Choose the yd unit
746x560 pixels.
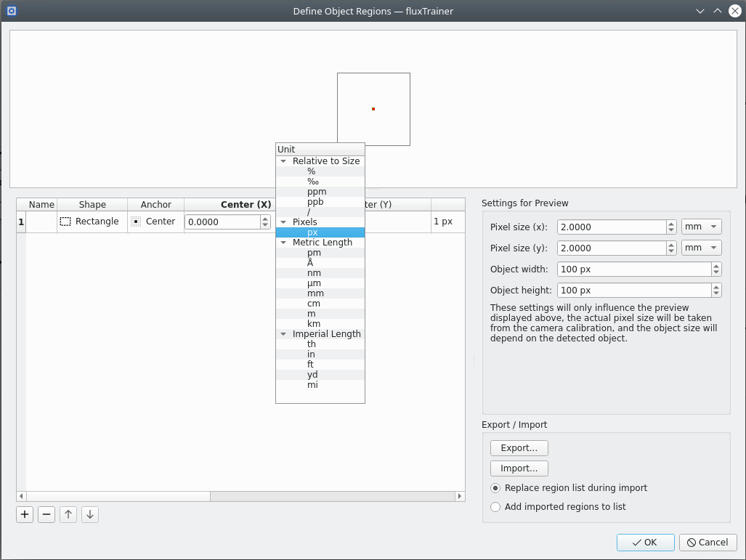[x=320, y=375]
